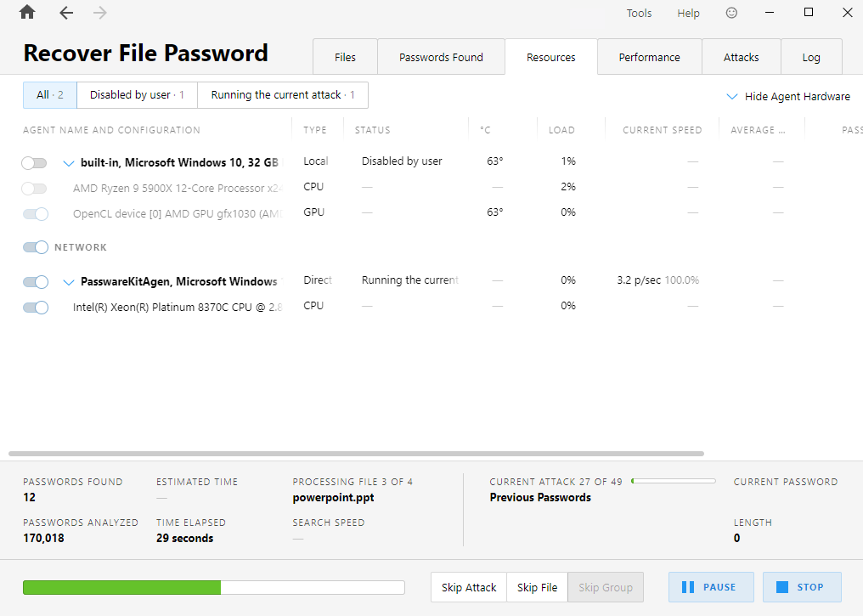Image resolution: width=863 pixels, height=616 pixels.
Task: Go to the Home screen icon
Action: point(27,12)
